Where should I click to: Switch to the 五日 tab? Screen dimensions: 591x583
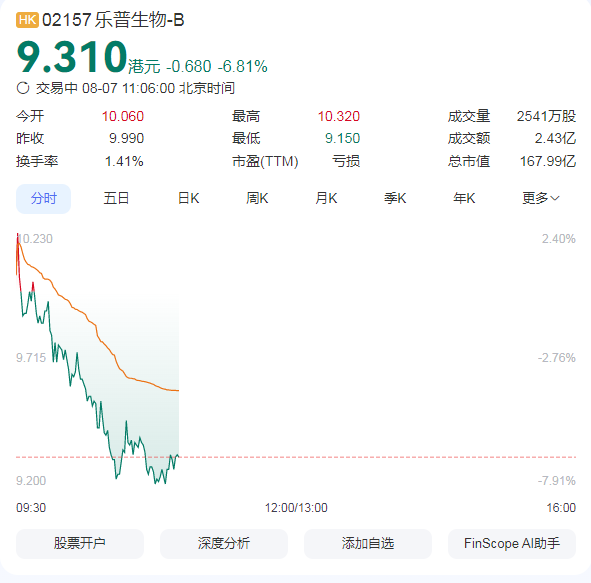point(116,198)
